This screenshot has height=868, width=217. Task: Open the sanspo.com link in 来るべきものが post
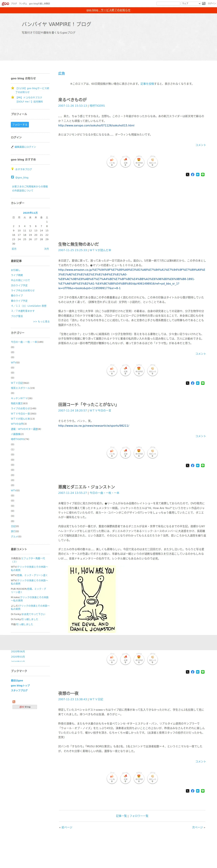point(96,126)
